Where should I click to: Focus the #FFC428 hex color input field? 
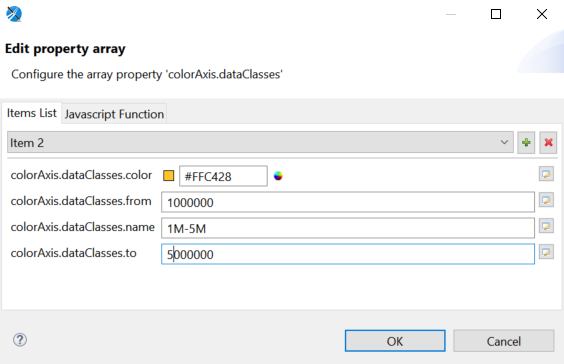point(223,176)
